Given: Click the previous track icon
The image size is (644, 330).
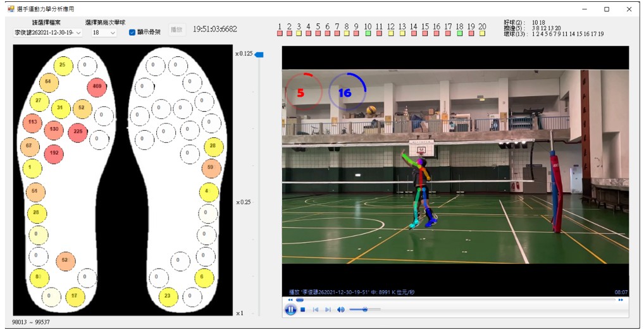Looking at the screenshot, I should click(x=316, y=310).
